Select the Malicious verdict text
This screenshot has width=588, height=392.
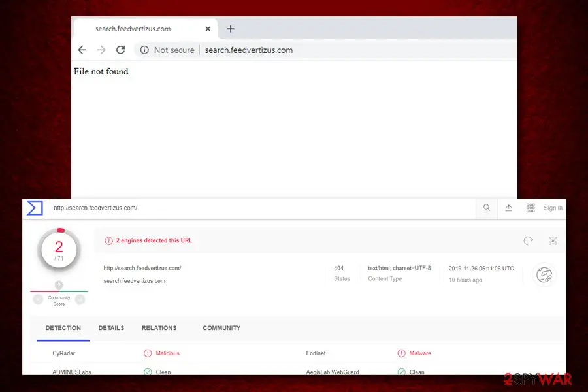(168, 353)
